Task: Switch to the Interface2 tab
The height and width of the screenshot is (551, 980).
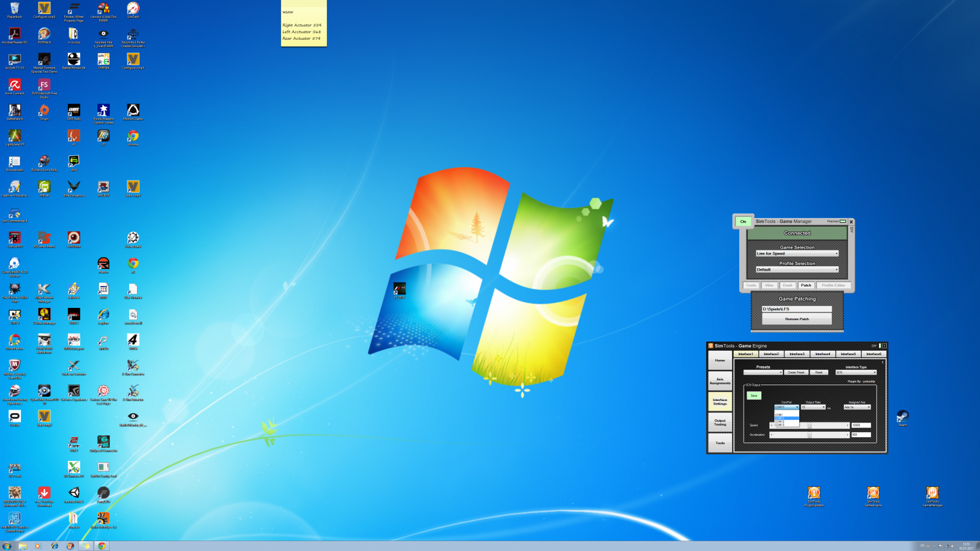Action: [x=771, y=354]
